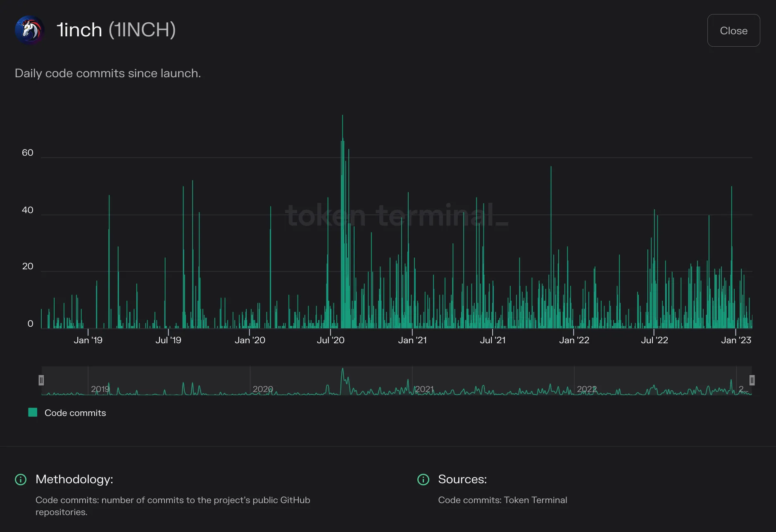Click the 2019 label in range navigator
Image resolution: width=776 pixels, height=532 pixels.
tap(100, 389)
